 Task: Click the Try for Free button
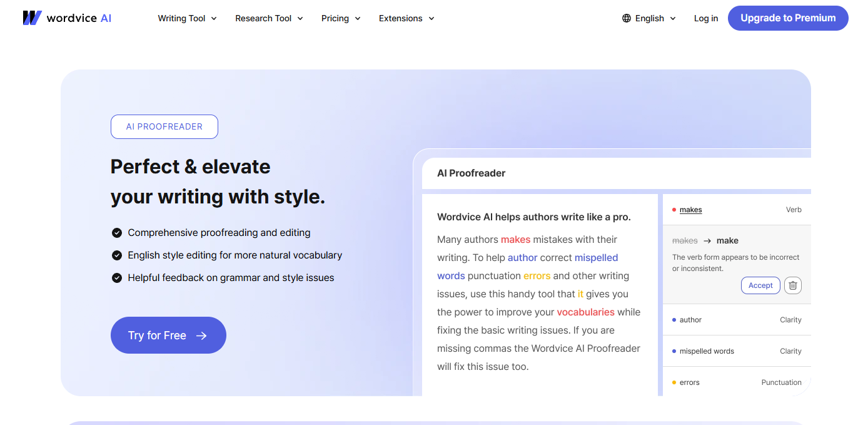(168, 335)
